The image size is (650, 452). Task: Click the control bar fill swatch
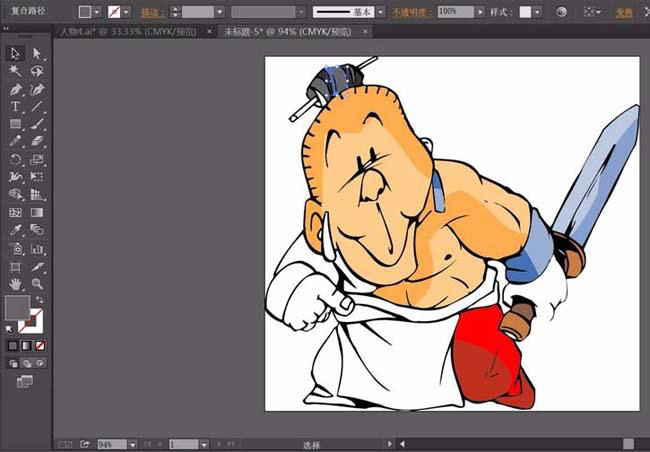click(85, 12)
